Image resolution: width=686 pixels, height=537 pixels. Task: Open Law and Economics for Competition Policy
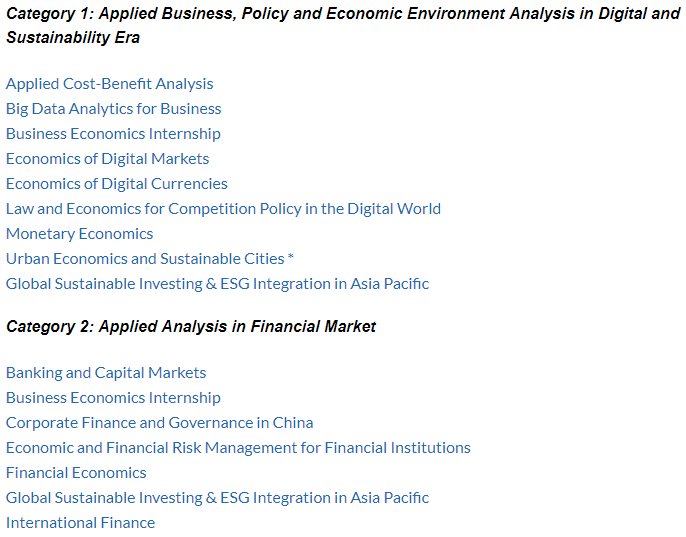point(223,208)
